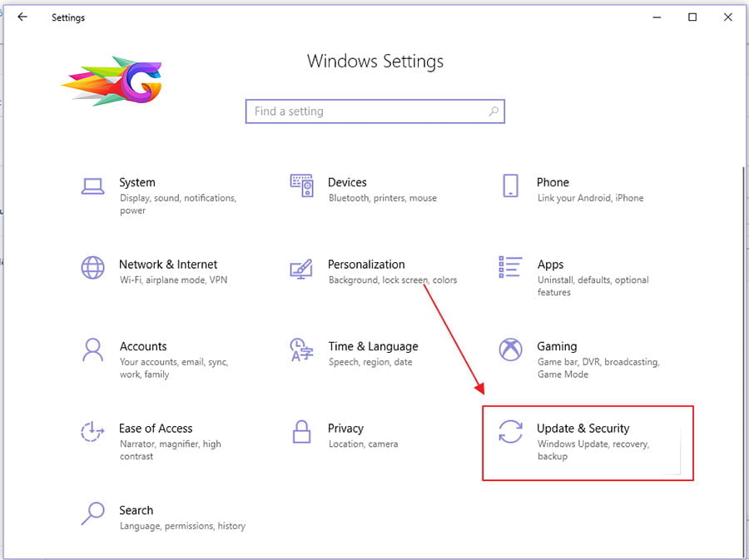Click the Ease of Access icon

coord(92,432)
